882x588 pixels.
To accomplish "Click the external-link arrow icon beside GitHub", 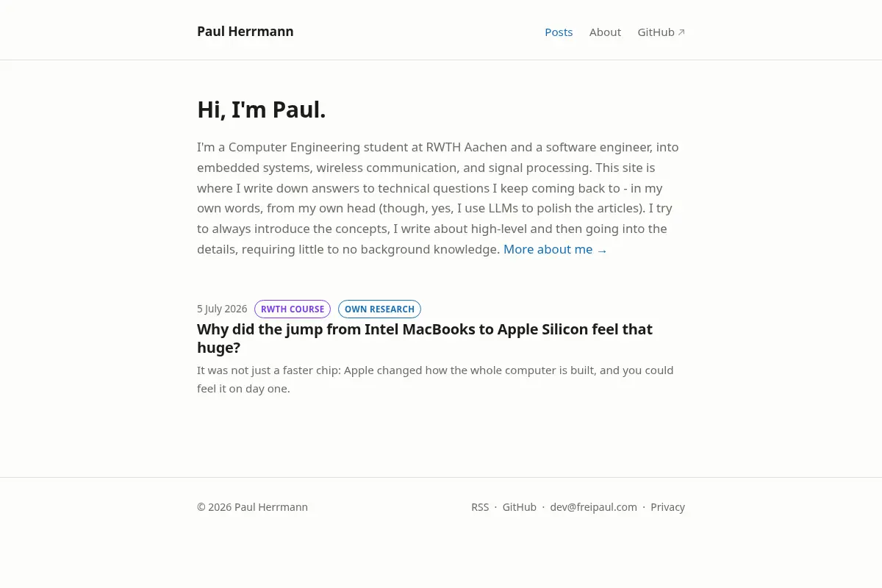I will 681,32.
